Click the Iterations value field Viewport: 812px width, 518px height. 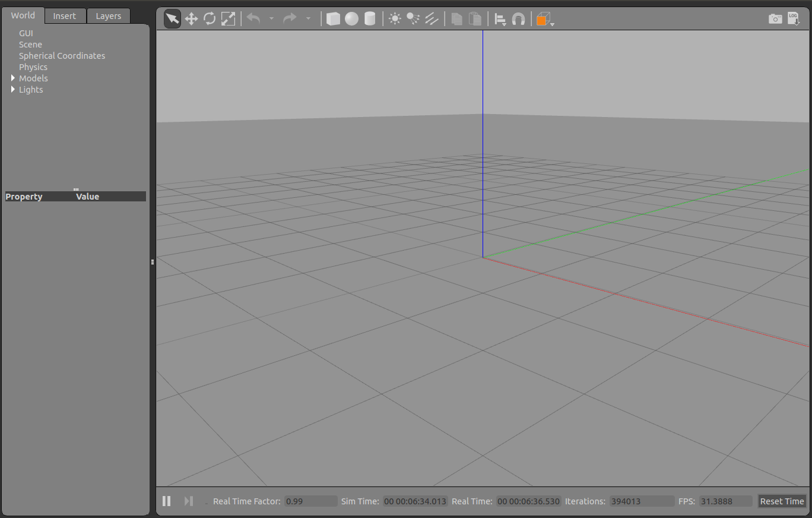pyautogui.click(x=642, y=501)
